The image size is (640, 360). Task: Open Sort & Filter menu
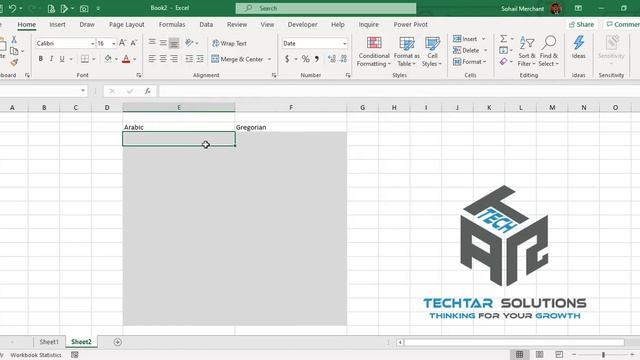click(x=527, y=51)
